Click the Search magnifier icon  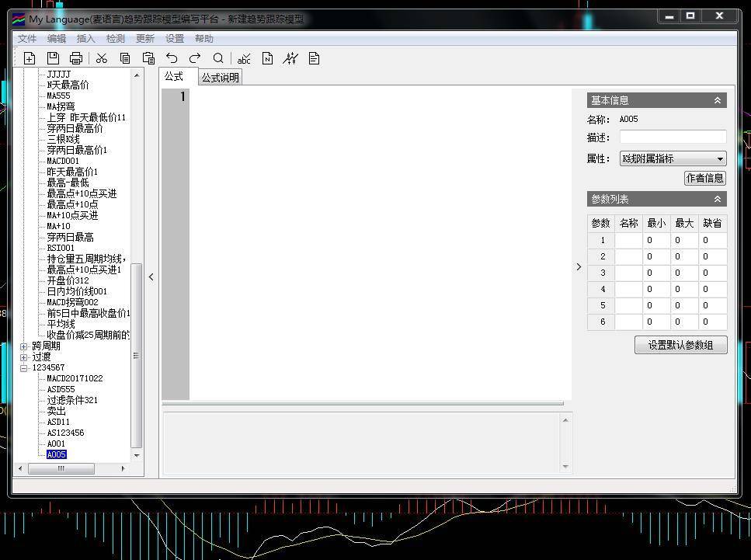coord(218,58)
